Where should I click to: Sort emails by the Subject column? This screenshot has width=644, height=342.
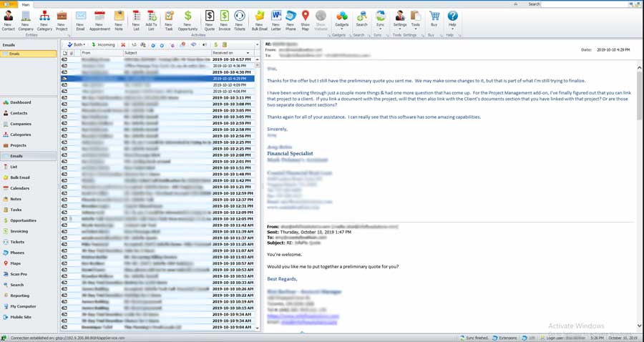pyautogui.click(x=167, y=53)
